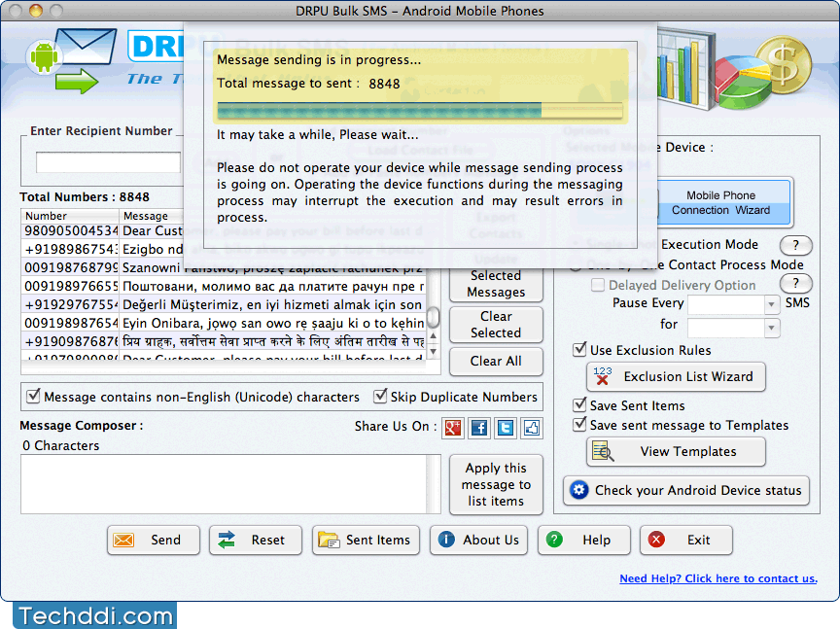Click the contact list scrollbar thumb
This screenshot has height=629, width=840.
(433, 317)
